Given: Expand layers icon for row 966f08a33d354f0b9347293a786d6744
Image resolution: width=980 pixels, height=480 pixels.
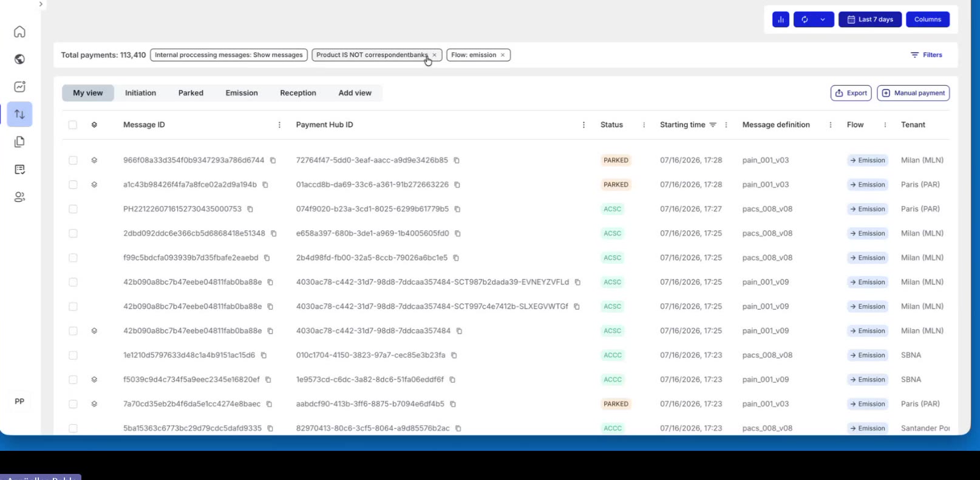Looking at the screenshot, I should [94, 160].
